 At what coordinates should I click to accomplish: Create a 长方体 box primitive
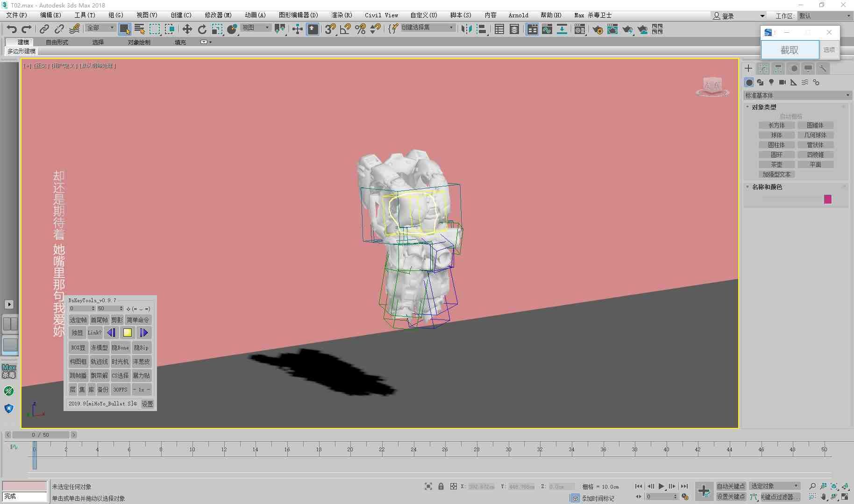pyautogui.click(x=776, y=125)
